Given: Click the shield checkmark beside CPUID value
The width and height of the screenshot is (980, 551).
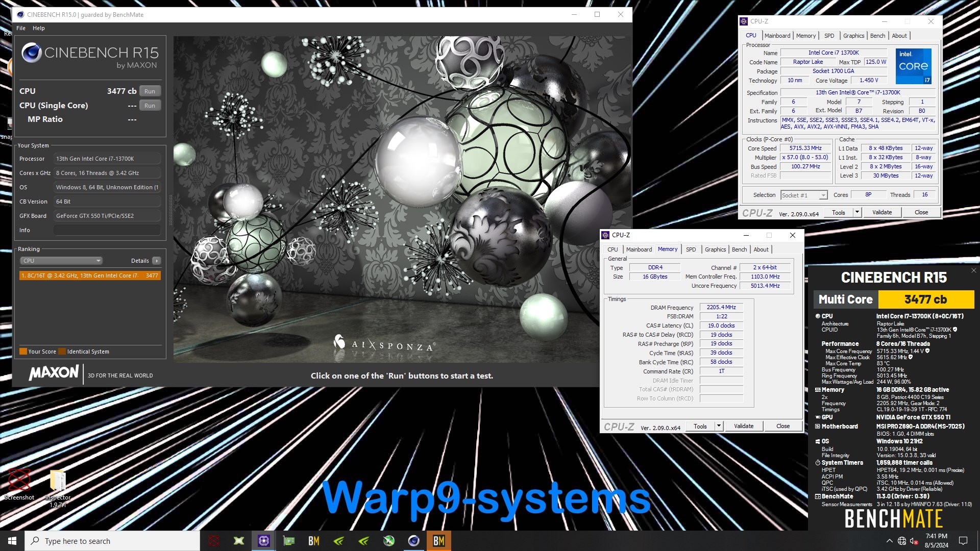Looking at the screenshot, I should coord(955,330).
